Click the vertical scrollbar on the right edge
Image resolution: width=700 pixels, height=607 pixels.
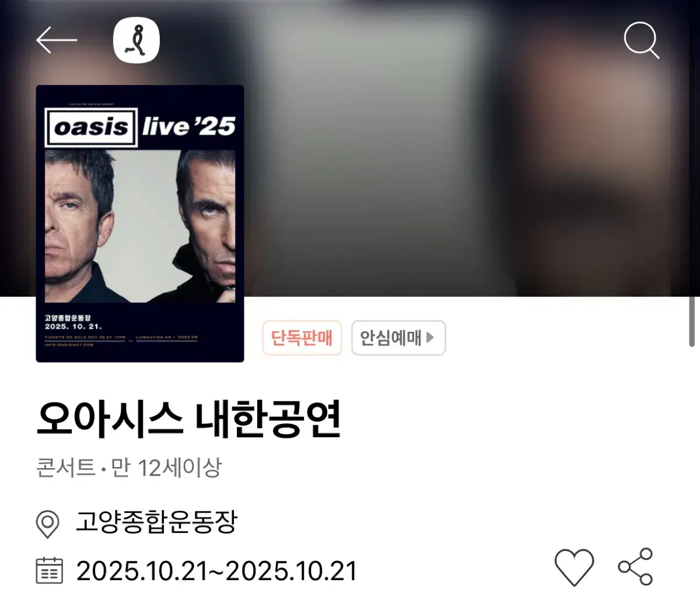692,322
